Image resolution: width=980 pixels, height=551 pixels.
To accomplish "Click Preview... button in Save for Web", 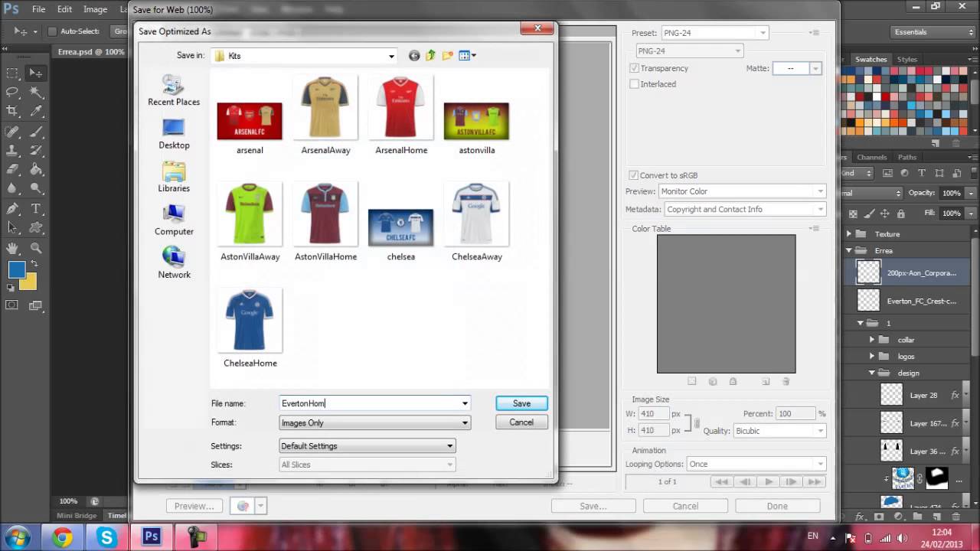I will [194, 506].
